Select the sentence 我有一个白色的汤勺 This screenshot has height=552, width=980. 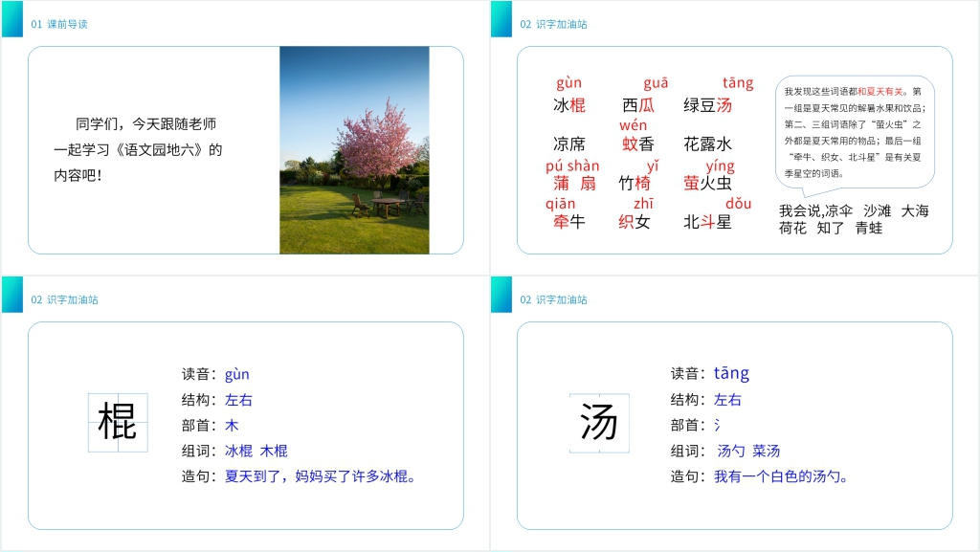[782, 476]
